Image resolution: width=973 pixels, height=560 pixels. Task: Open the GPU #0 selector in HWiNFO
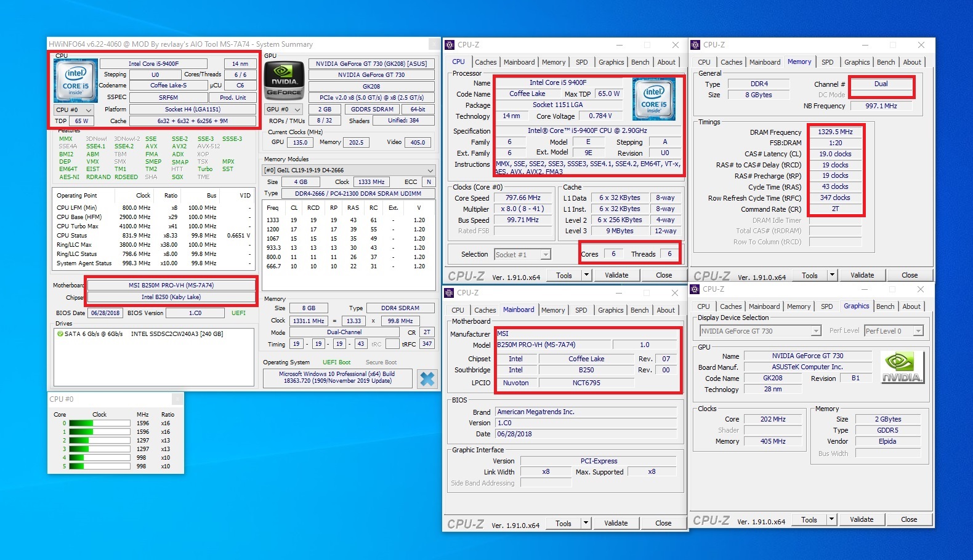click(283, 110)
